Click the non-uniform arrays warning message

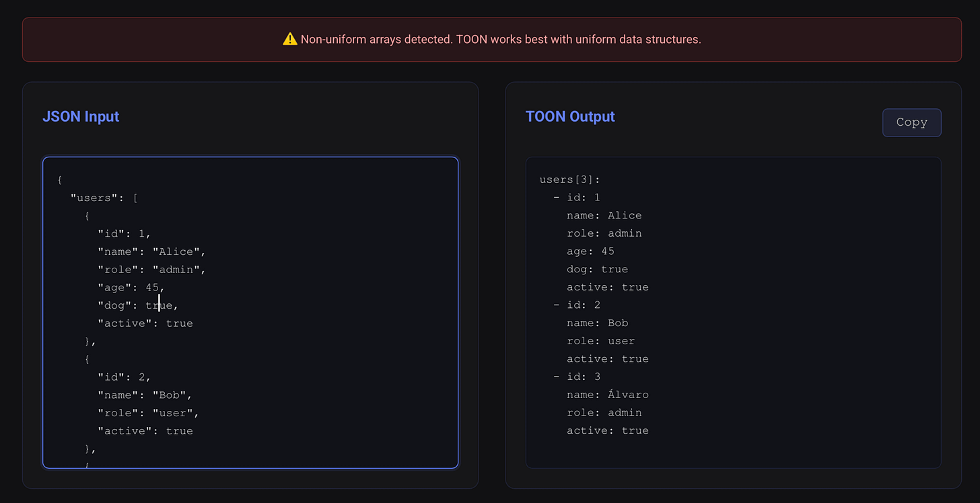click(501, 40)
